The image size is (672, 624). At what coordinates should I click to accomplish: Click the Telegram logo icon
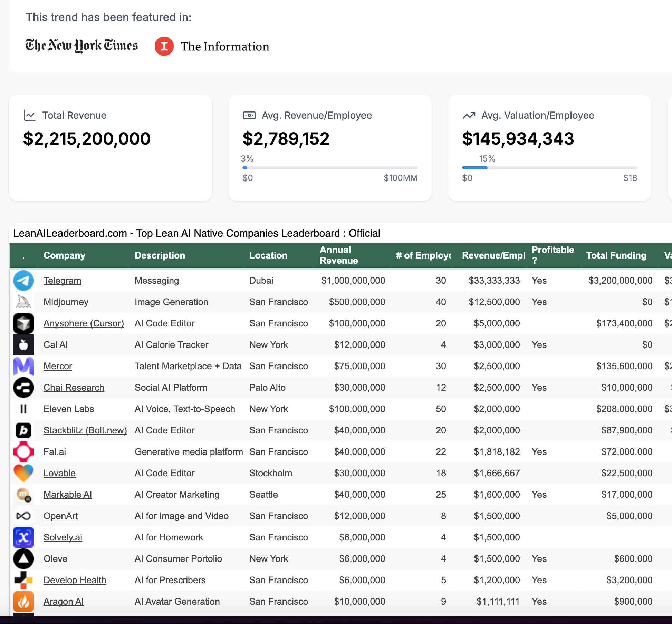click(23, 281)
